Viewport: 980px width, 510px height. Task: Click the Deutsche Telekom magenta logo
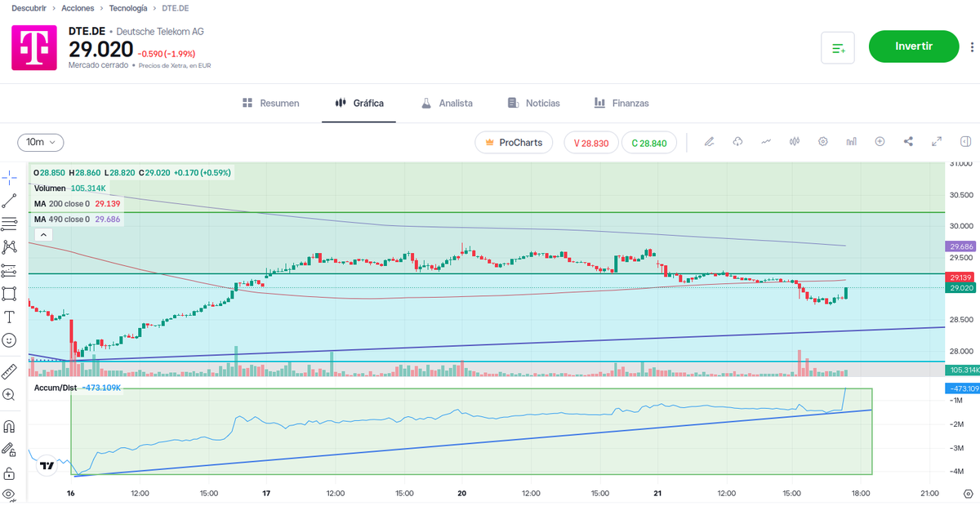pyautogui.click(x=34, y=47)
